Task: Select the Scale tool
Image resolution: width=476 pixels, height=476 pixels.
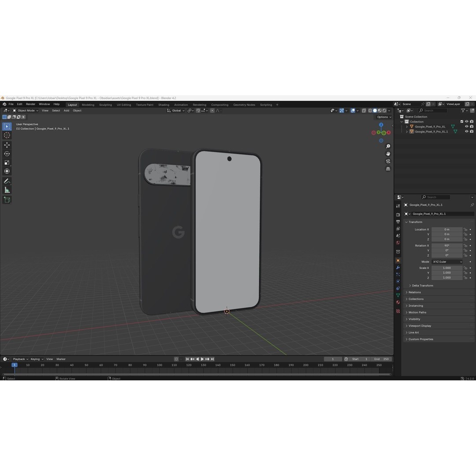Action: 7,163
